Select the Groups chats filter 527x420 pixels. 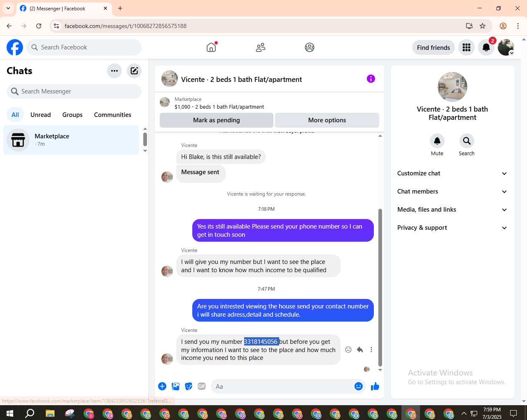tap(72, 115)
